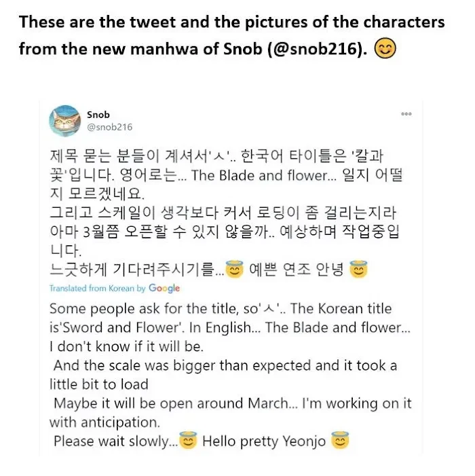
Task: Open Snob's cat profile avatar
Action: point(65,121)
